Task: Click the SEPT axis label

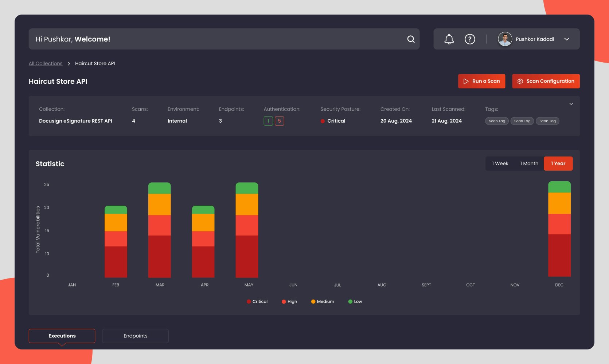Action: tap(426, 285)
